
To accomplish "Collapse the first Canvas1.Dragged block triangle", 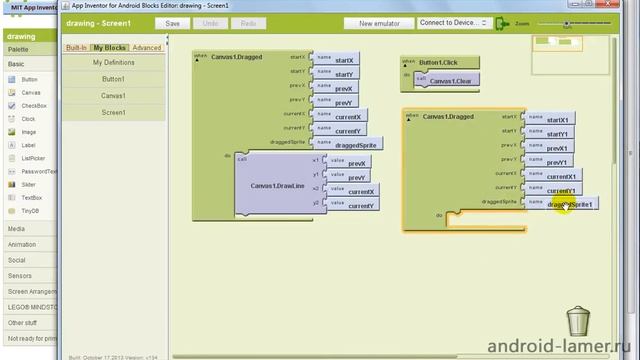I will 197,60.
